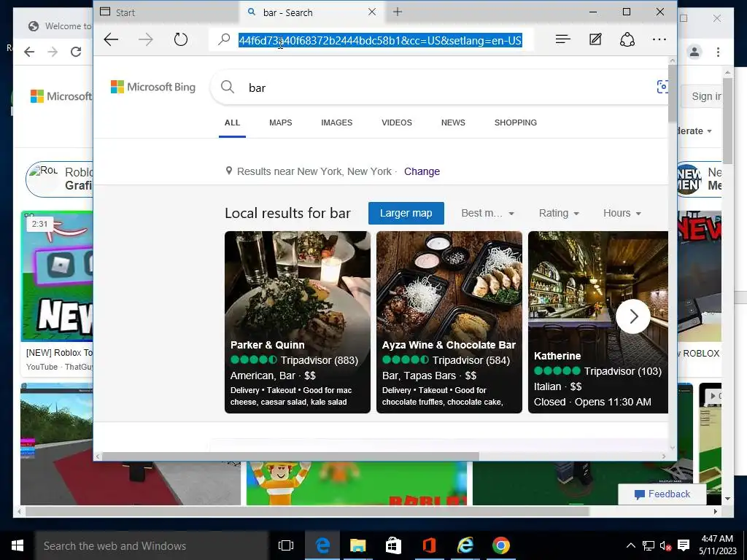Switch to the SHOPPING tab
The width and height of the screenshot is (747, 560).
click(x=516, y=122)
